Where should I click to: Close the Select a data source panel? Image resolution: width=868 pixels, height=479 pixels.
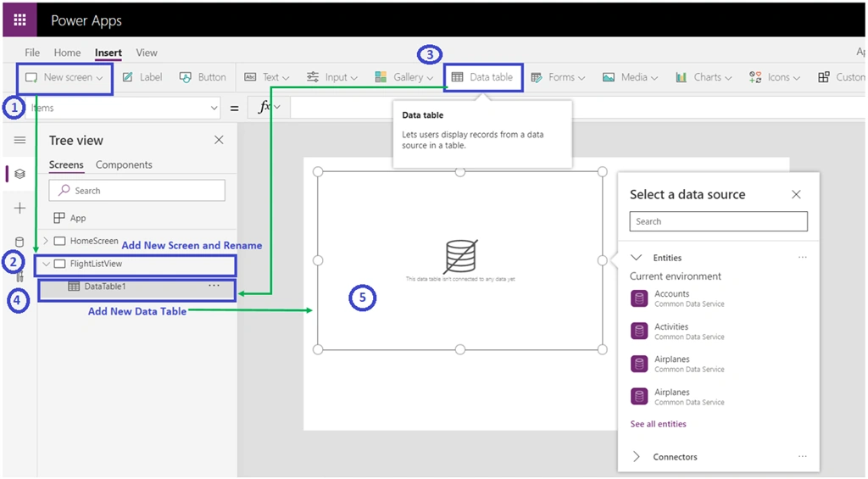pos(796,194)
